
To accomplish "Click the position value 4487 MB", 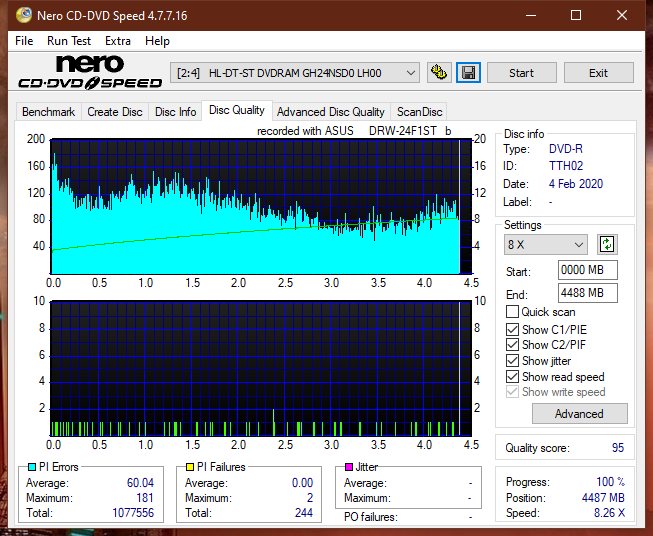I will (603, 498).
